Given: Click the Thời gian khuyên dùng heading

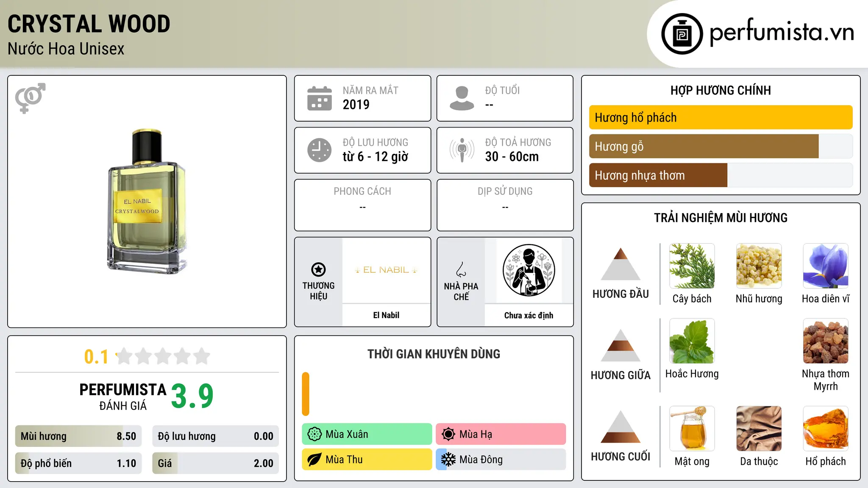Looking at the screenshot, I should pos(434,354).
